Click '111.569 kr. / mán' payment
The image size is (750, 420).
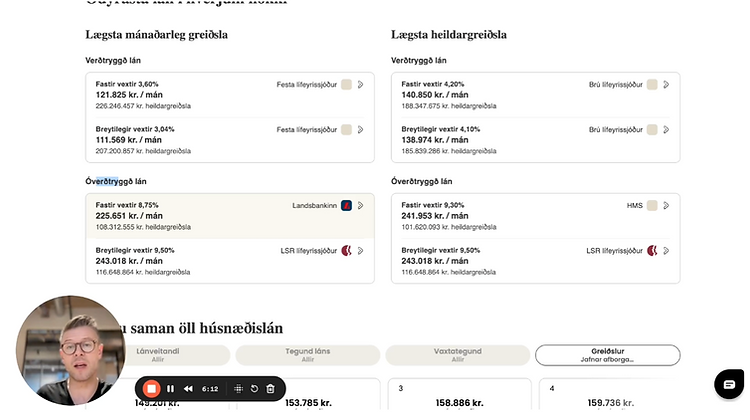[129, 140]
